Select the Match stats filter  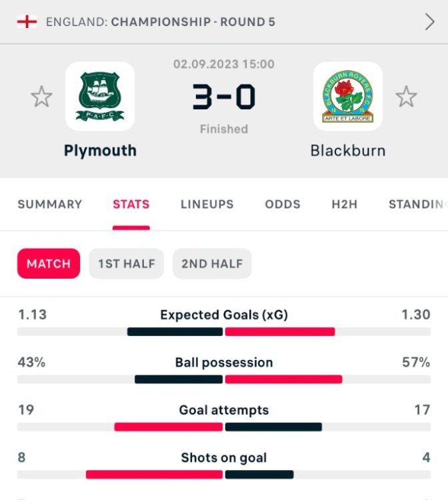coord(49,263)
